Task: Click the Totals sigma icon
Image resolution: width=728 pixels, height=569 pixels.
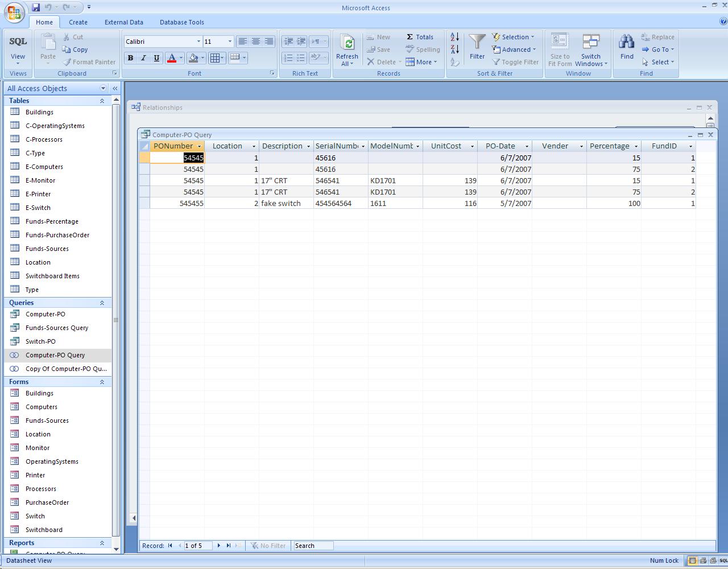Action: 409,37
